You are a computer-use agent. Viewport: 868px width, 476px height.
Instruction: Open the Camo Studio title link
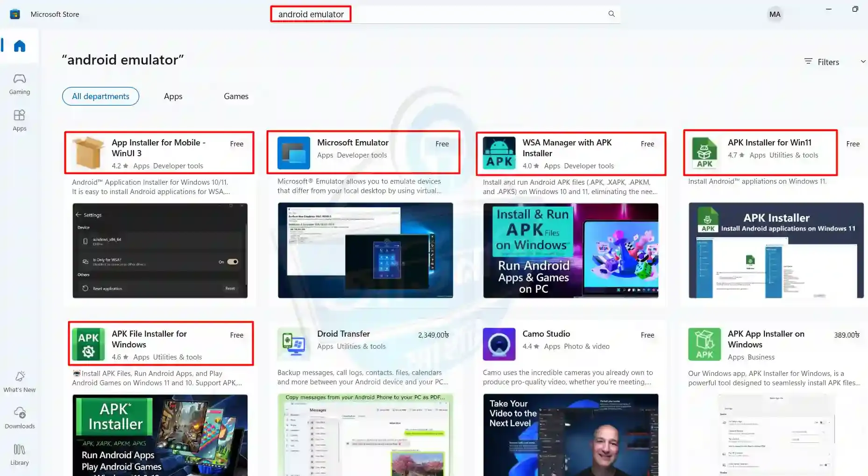tap(546, 334)
